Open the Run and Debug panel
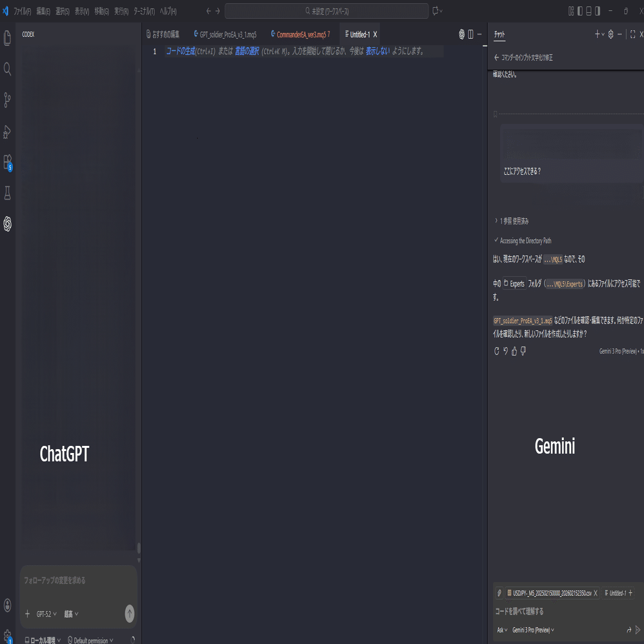Viewport: 644px width, 644px height. point(7,132)
